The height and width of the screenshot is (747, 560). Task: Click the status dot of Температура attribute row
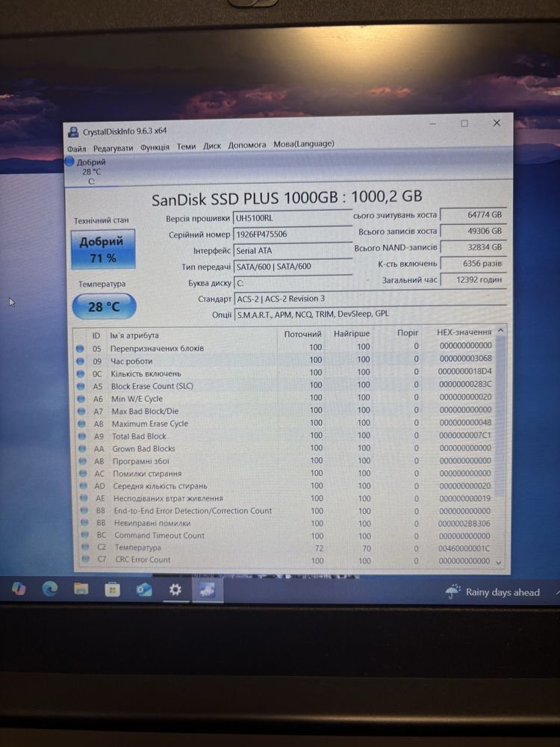click(86, 548)
